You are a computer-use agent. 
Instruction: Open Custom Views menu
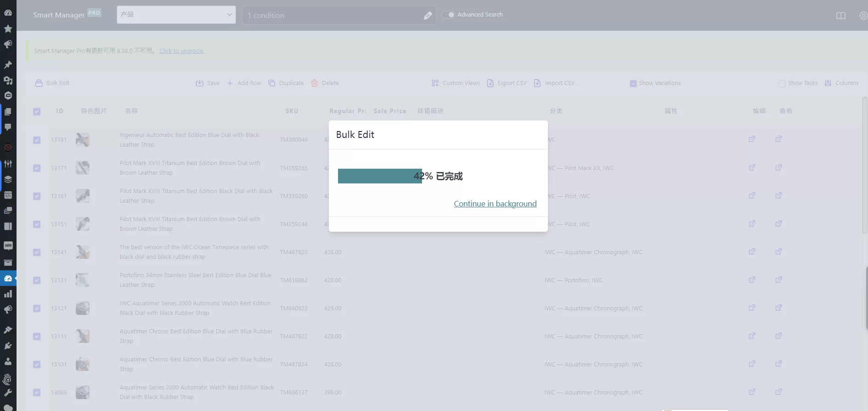(x=456, y=83)
